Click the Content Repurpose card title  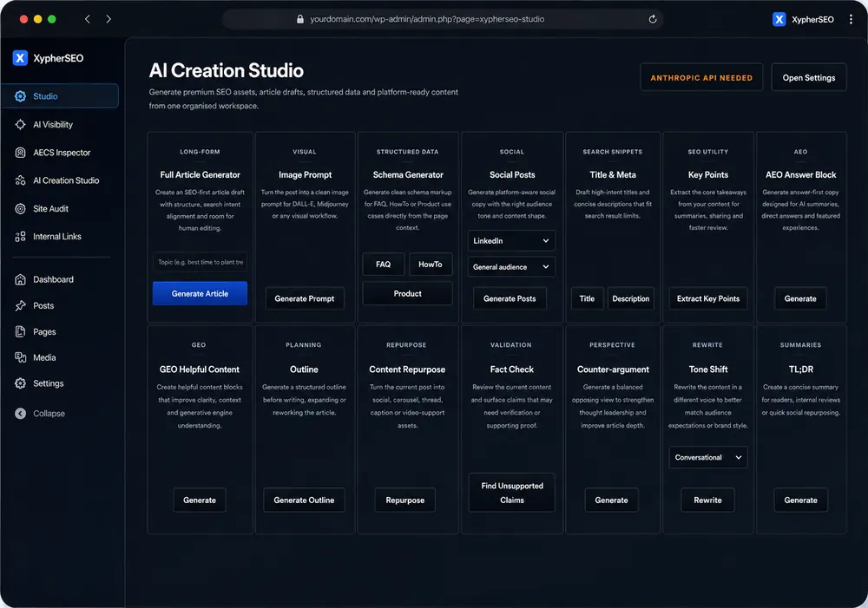click(x=407, y=369)
